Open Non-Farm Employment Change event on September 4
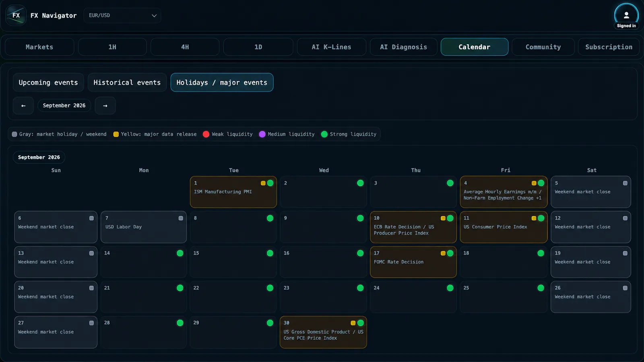 point(504,192)
